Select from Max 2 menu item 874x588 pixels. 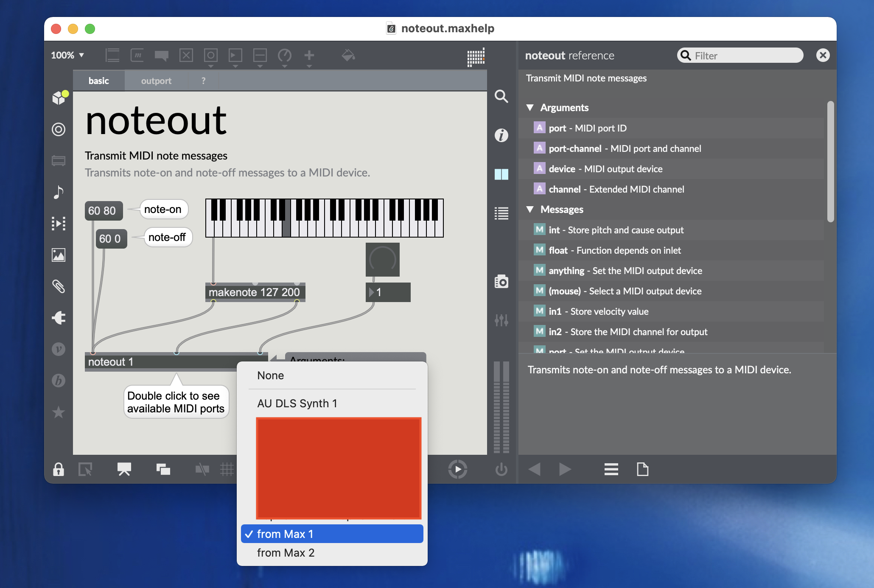tap(286, 553)
